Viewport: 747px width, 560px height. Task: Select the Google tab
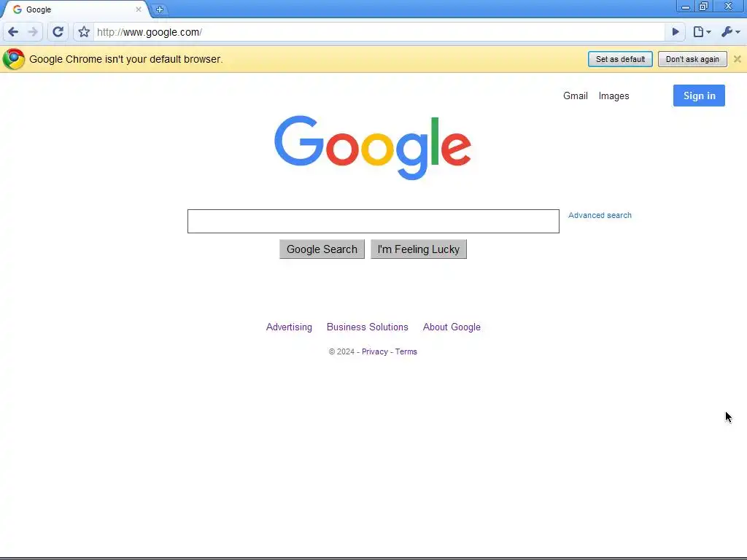click(x=76, y=9)
